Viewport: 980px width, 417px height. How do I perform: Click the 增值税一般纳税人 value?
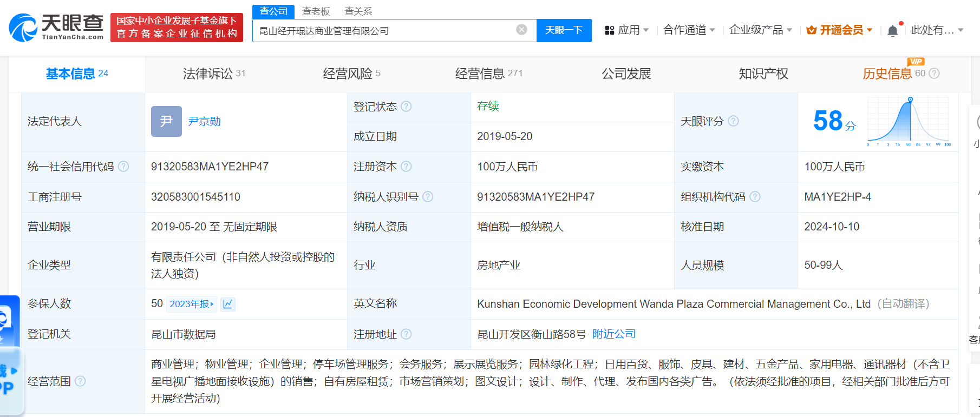(x=520, y=227)
